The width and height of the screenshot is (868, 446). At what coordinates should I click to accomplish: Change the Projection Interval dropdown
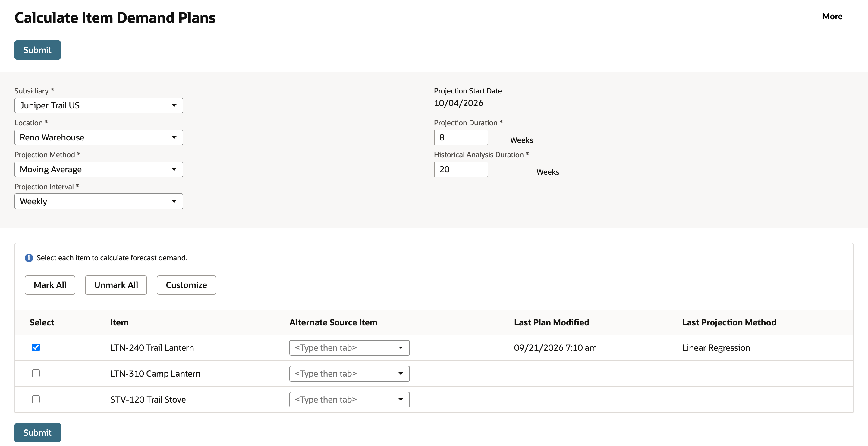pos(99,201)
